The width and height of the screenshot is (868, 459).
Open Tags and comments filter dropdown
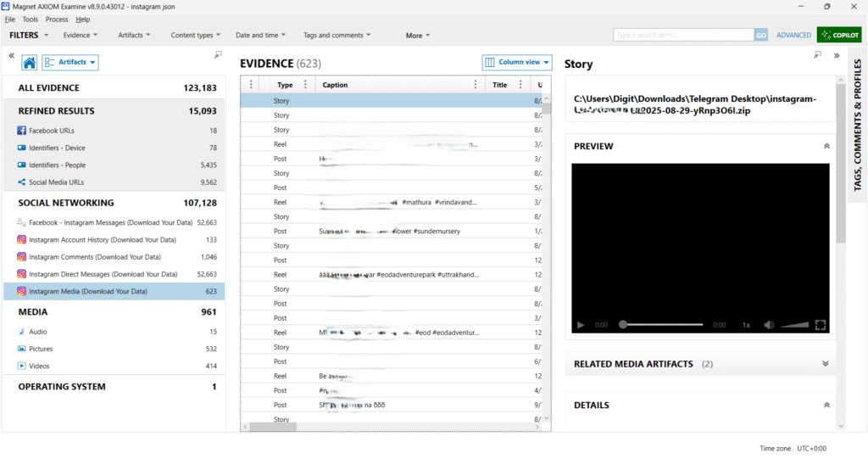pos(337,36)
